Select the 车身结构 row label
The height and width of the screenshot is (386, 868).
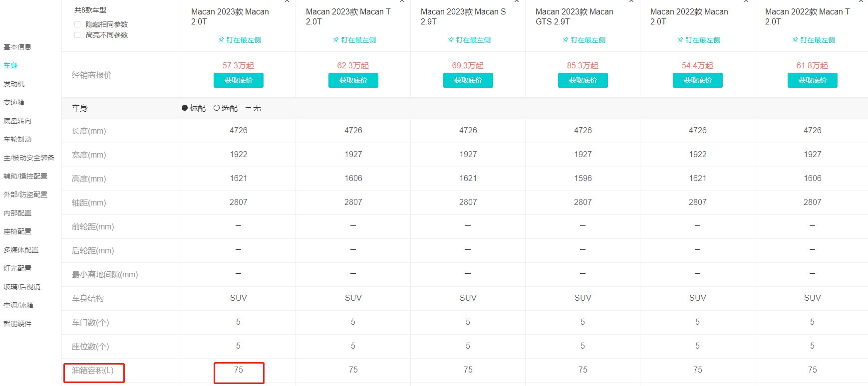tap(88, 298)
